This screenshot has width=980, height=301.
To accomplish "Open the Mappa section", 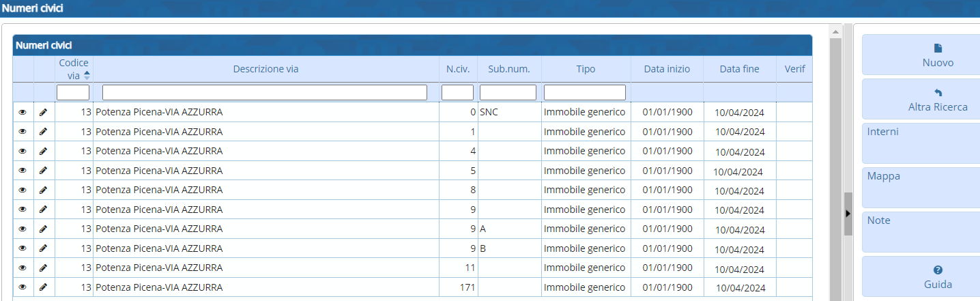I will tap(921, 188).
